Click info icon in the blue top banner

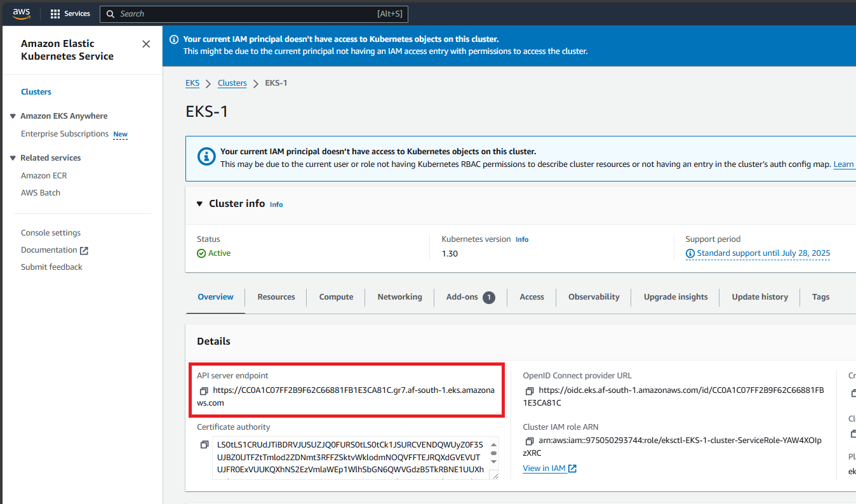click(x=174, y=39)
